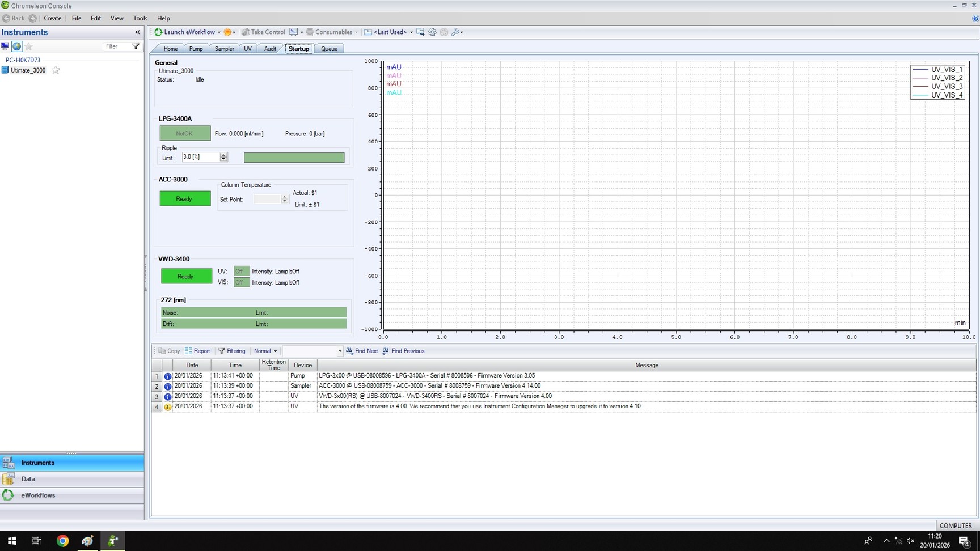Image resolution: width=980 pixels, height=551 pixels.
Task: Open the instrument settings gear icon
Action: point(432,32)
